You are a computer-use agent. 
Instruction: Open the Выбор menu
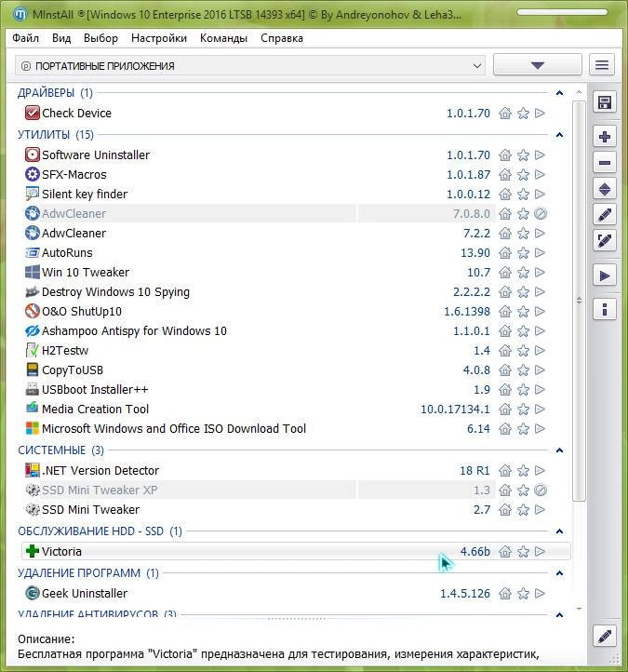[x=100, y=38]
